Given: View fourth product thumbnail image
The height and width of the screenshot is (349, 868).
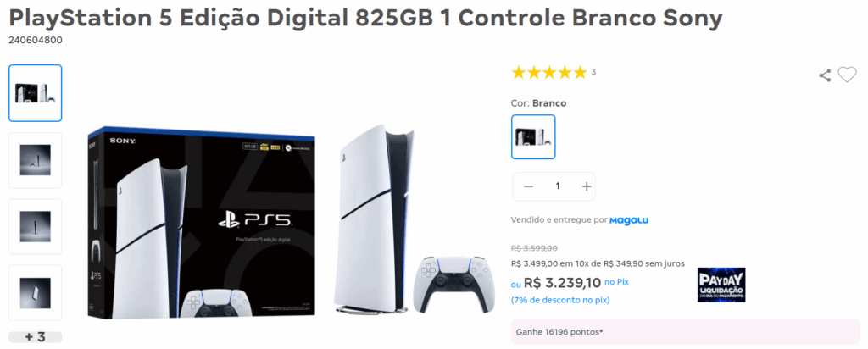Looking at the screenshot, I should tap(36, 292).
